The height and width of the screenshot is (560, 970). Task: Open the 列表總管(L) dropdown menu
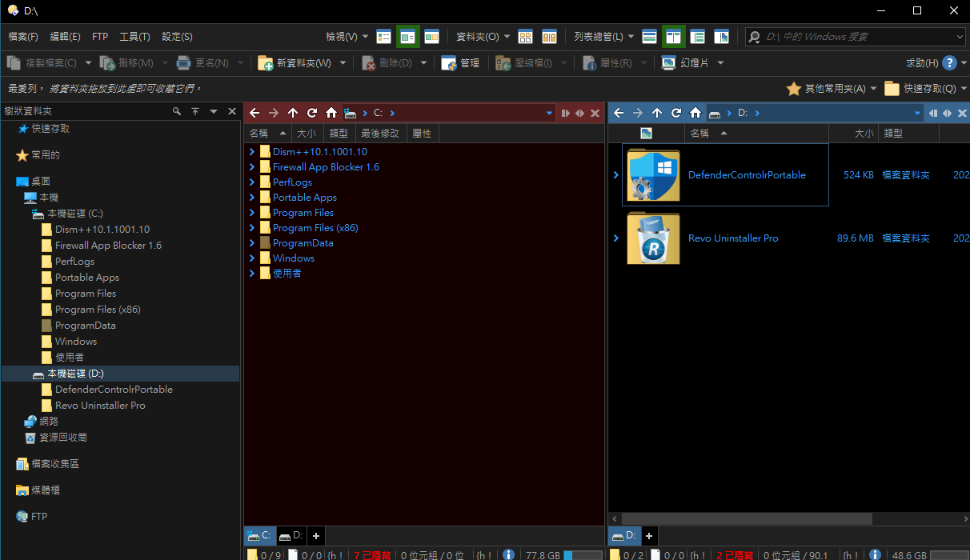pyautogui.click(x=603, y=36)
